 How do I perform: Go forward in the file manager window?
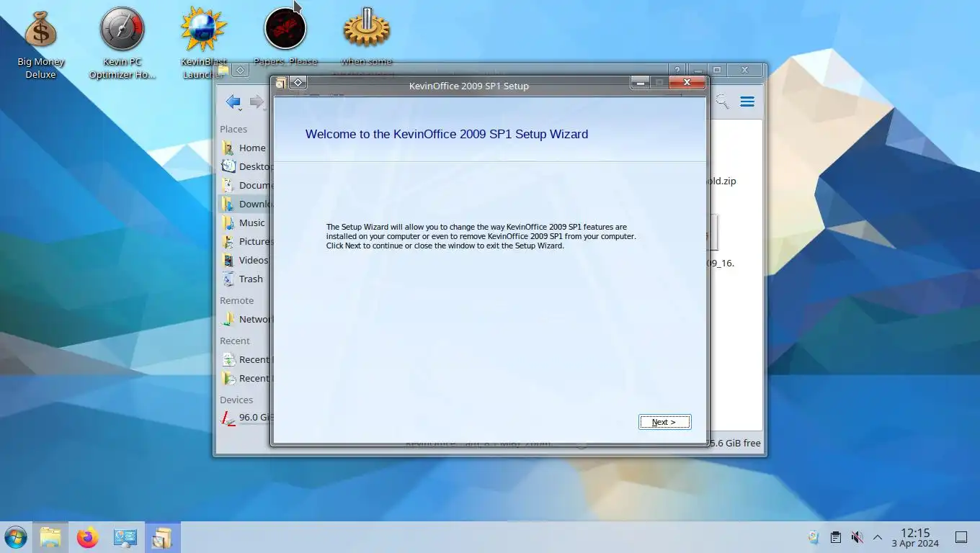pos(257,102)
